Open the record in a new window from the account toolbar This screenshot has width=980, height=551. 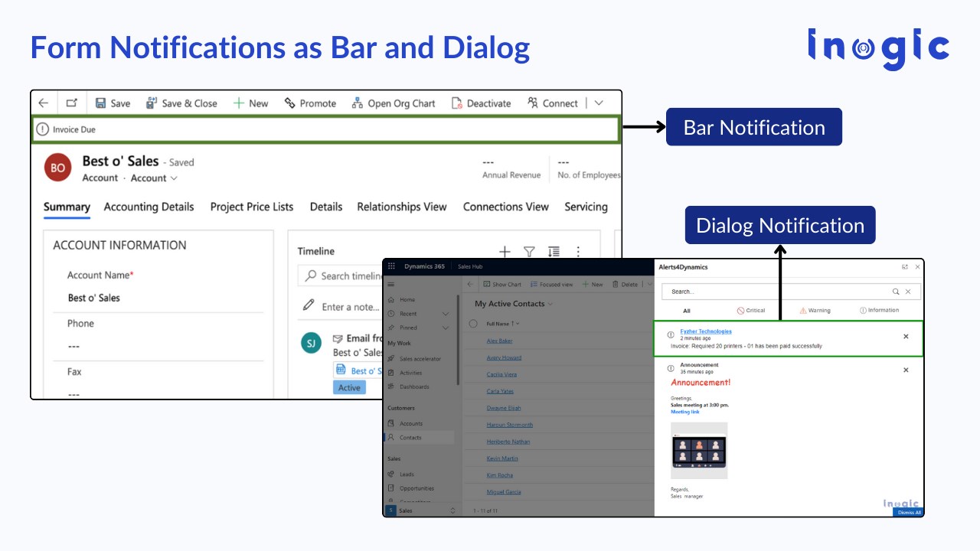click(71, 103)
